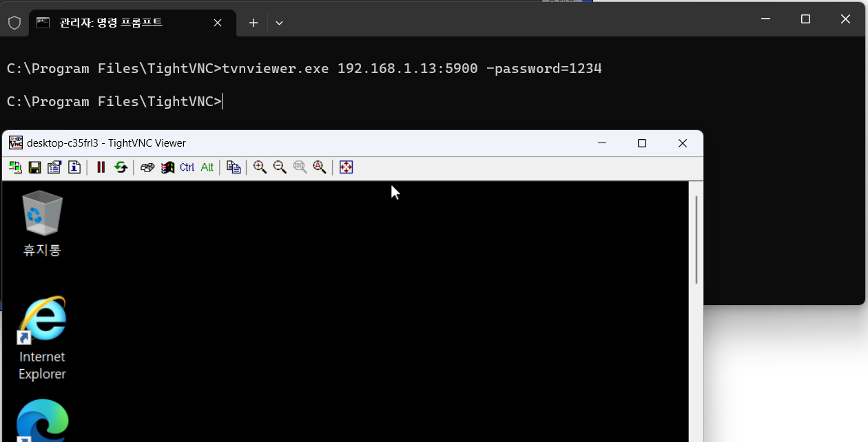Image resolution: width=868 pixels, height=442 pixels.
Task: Close the 명령 프롬프트 terminal tab
Action: coord(218,23)
